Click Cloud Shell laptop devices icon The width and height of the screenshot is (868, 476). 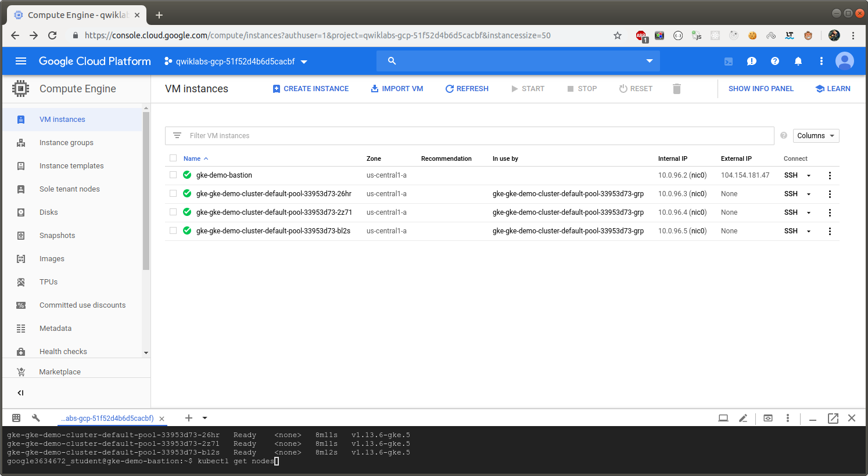pos(723,418)
